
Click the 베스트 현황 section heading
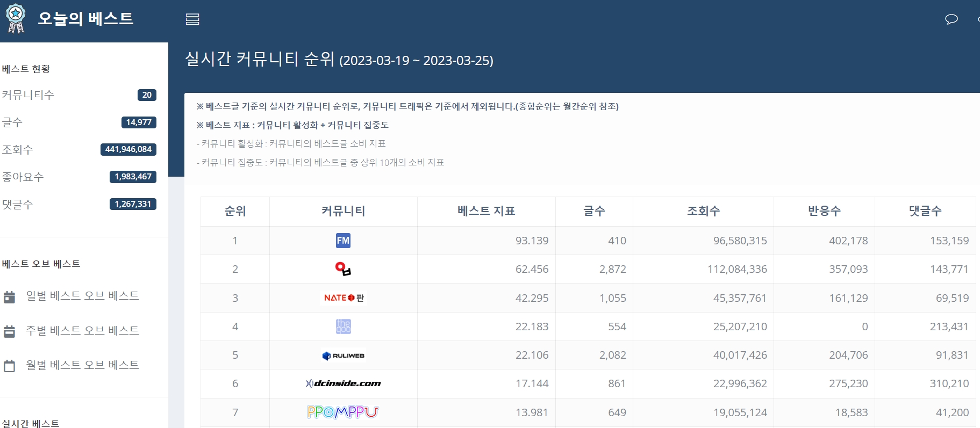[26, 69]
